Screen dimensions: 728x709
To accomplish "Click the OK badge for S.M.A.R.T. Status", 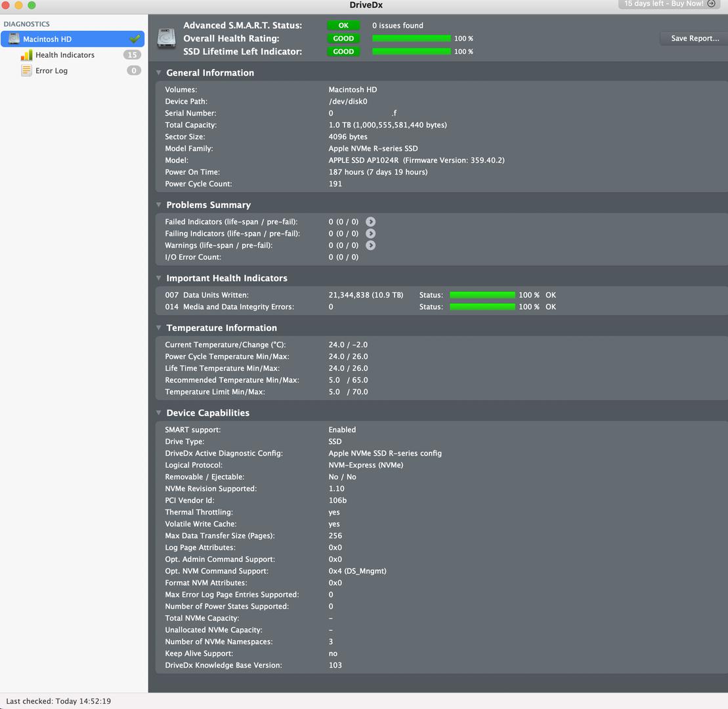I will (343, 26).
